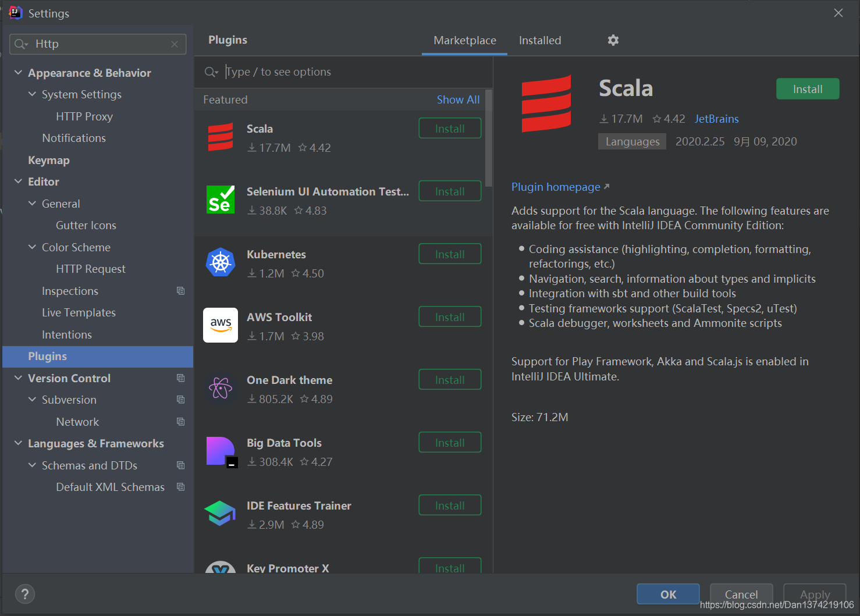
Task: Open search history via magnifier in settings search
Action: 22,44
